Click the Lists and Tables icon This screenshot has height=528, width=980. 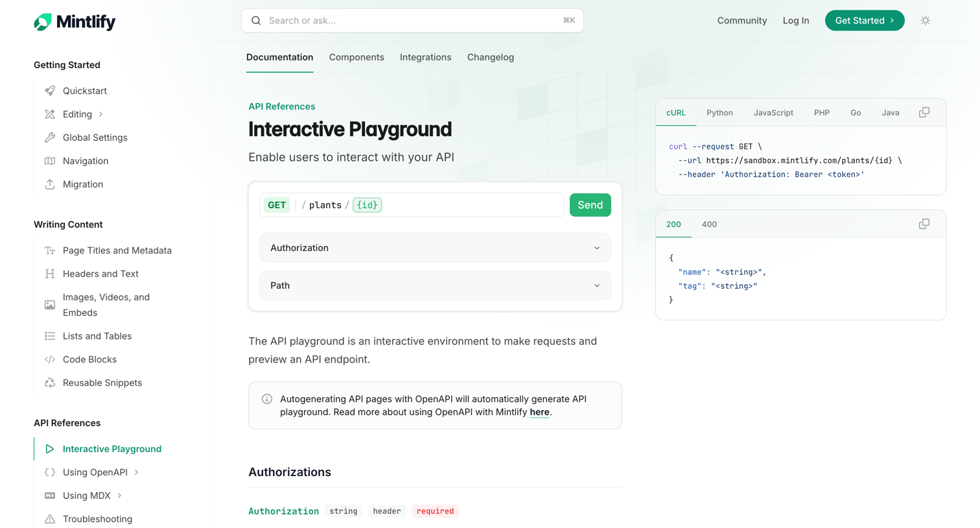(50, 336)
